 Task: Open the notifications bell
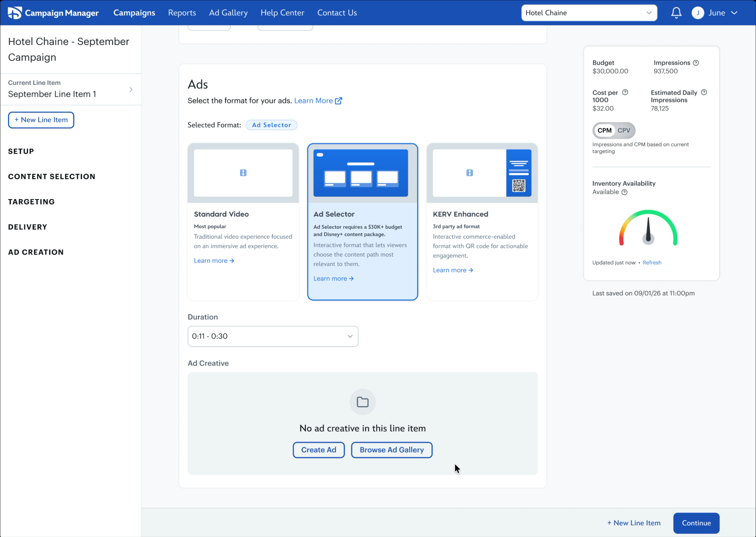(x=676, y=13)
